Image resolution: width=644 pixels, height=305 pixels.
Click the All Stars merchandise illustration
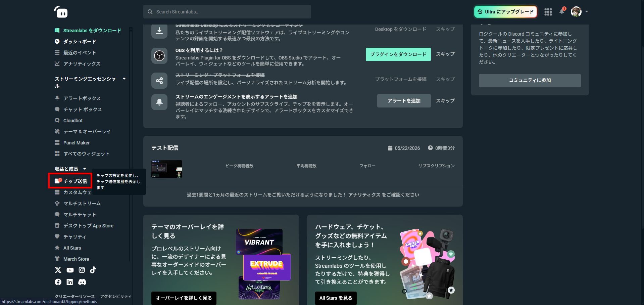click(428, 264)
